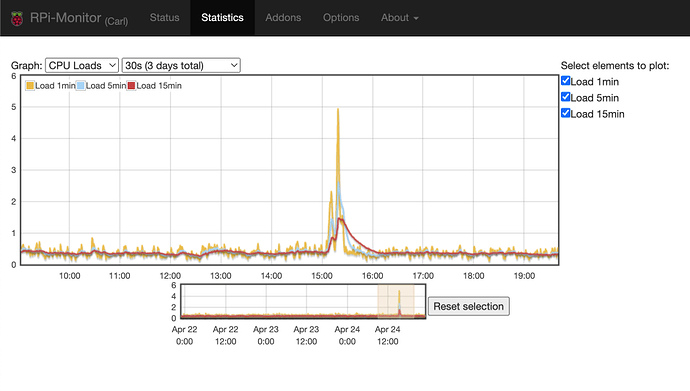Viewport: 690px width, 391px height.
Task: Expand the About dropdown menu
Action: 400,18
